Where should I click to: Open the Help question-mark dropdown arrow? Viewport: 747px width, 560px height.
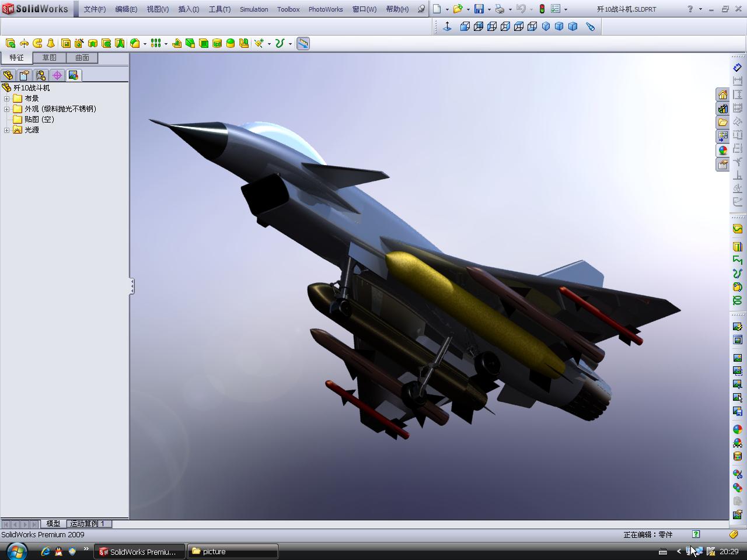coord(700,9)
